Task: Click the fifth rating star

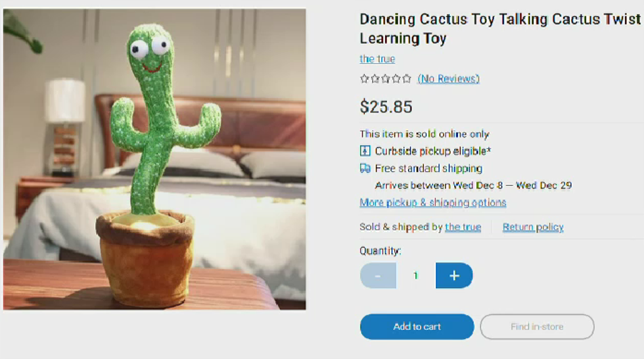Action: (407, 79)
